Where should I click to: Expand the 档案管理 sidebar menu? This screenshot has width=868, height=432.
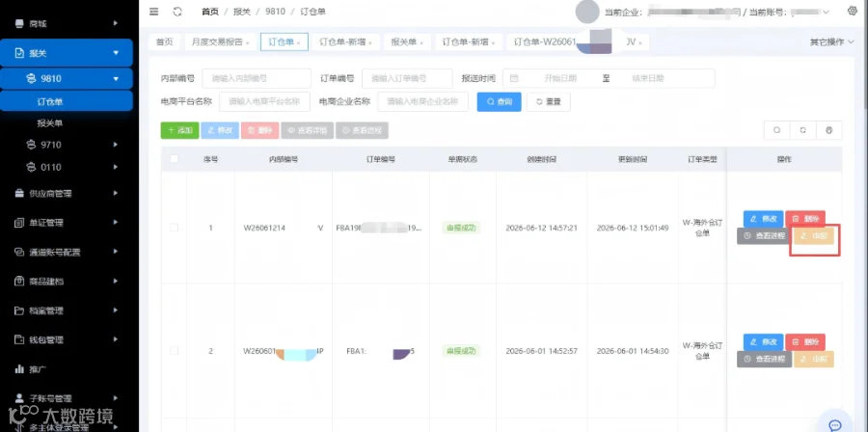coord(67,310)
